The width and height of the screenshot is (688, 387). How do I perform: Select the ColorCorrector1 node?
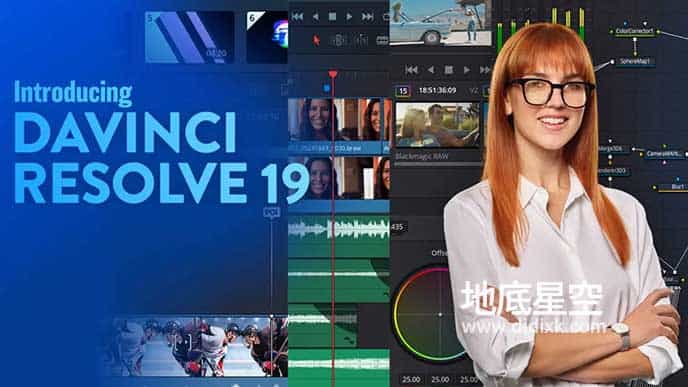(634, 32)
